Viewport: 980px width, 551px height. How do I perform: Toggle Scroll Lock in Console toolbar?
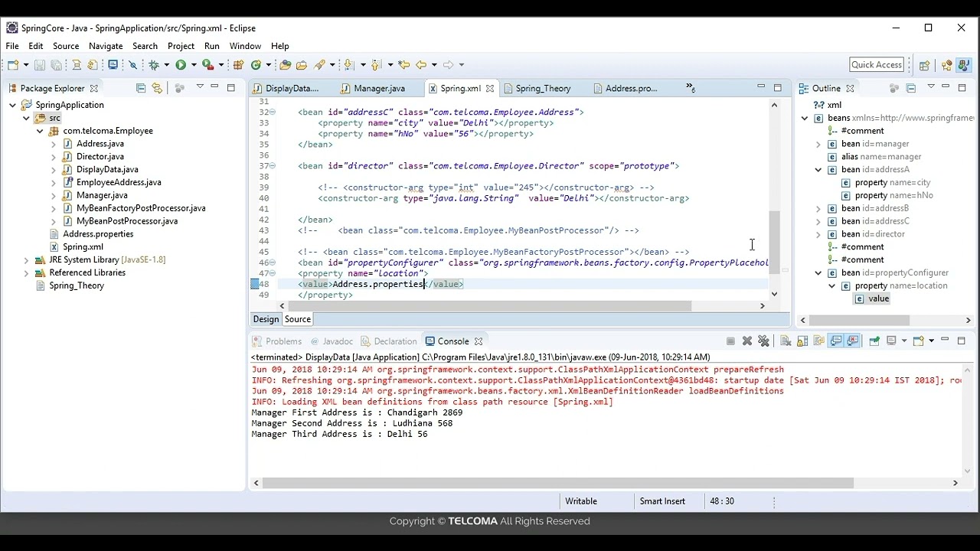(x=802, y=341)
